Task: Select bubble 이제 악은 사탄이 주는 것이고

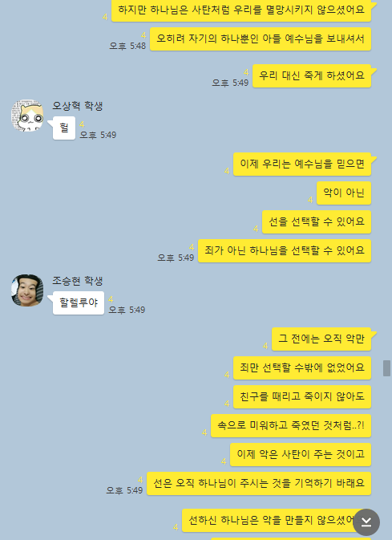Action: (x=301, y=455)
